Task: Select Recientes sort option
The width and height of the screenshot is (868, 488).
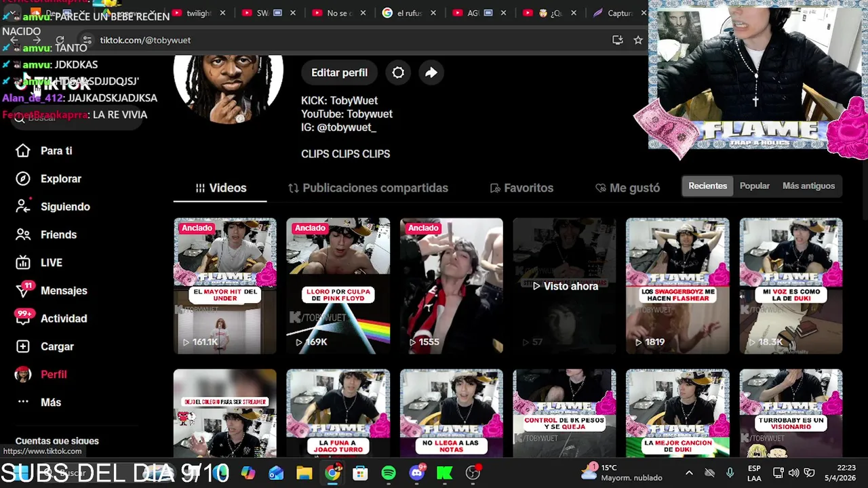Action: [707, 186]
